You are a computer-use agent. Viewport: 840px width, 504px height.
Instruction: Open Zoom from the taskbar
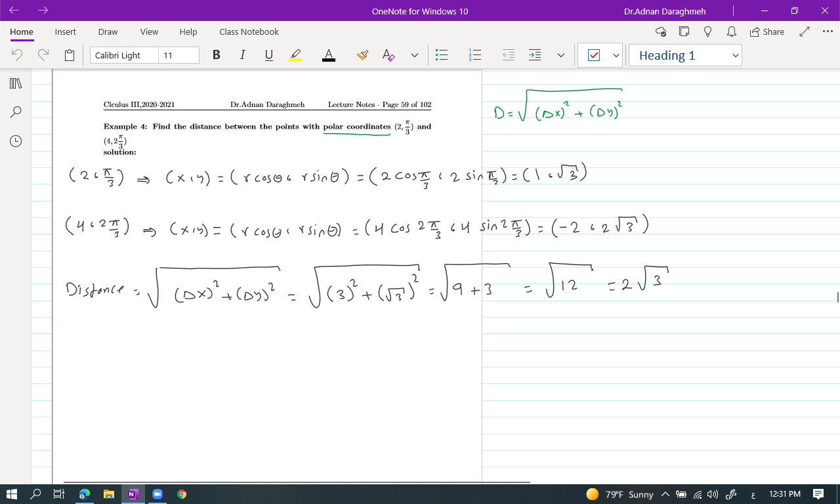tap(157, 494)
